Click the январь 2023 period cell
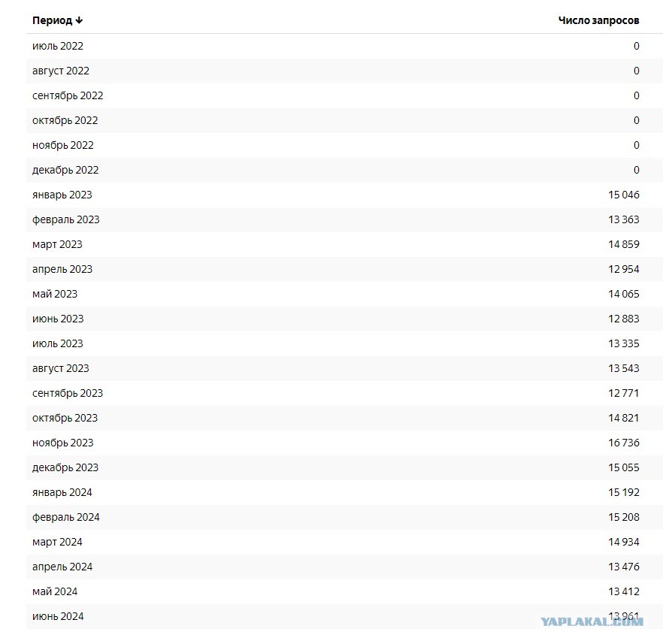 (x=62, y=195)
